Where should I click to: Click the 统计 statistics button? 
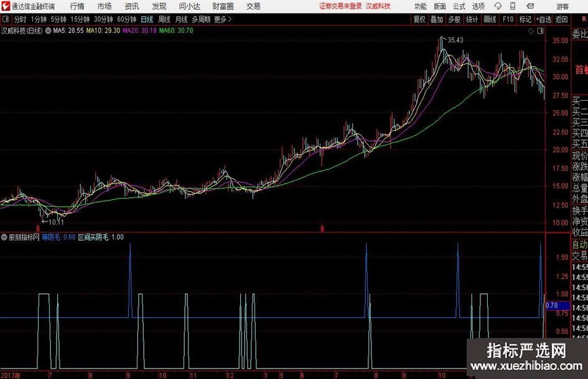472,19
